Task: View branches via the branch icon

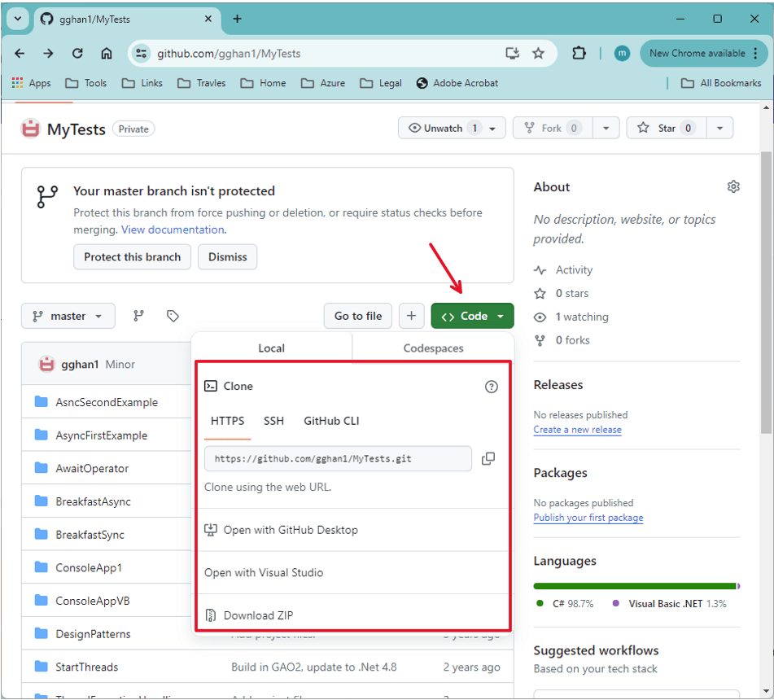Action: [138, 316]
